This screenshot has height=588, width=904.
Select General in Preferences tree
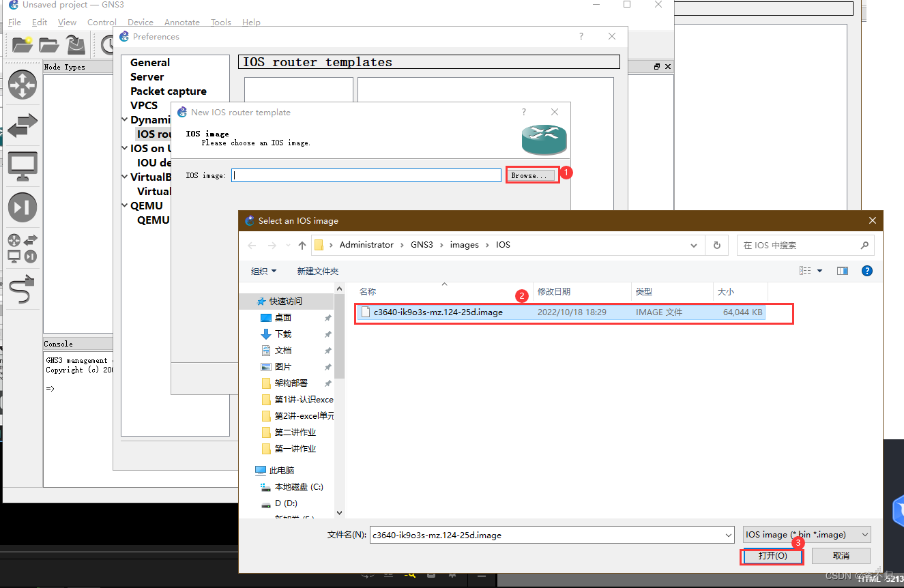click(150, 62)
